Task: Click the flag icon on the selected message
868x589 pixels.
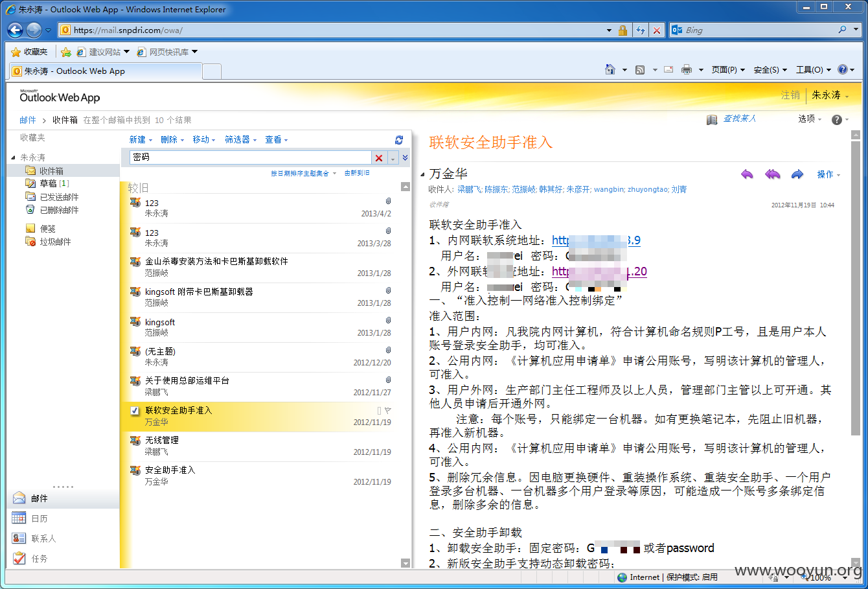Action: tap(388, 410)
